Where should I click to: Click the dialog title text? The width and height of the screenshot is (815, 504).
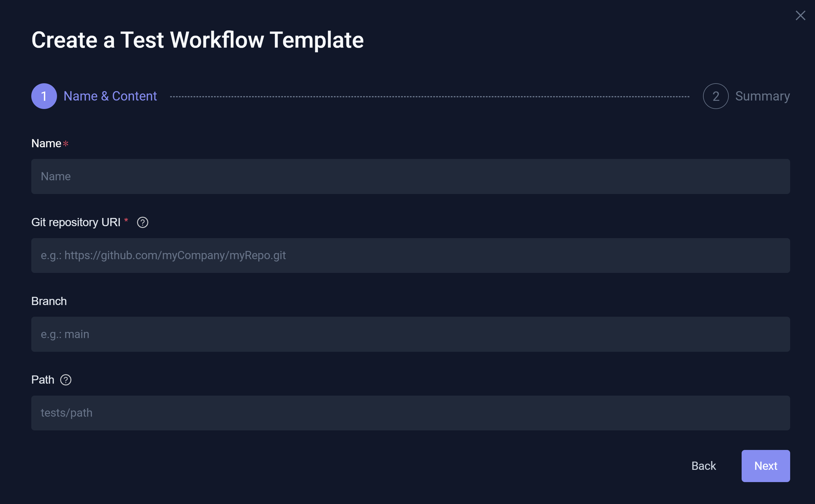[197, 40]
